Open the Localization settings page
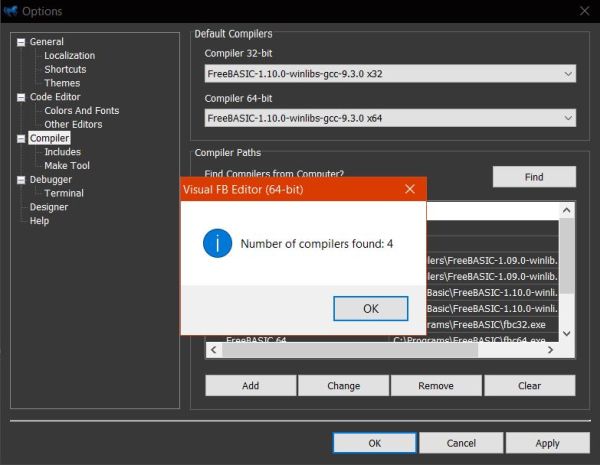Viewport: 600px width, 465px height. (70, 55)
